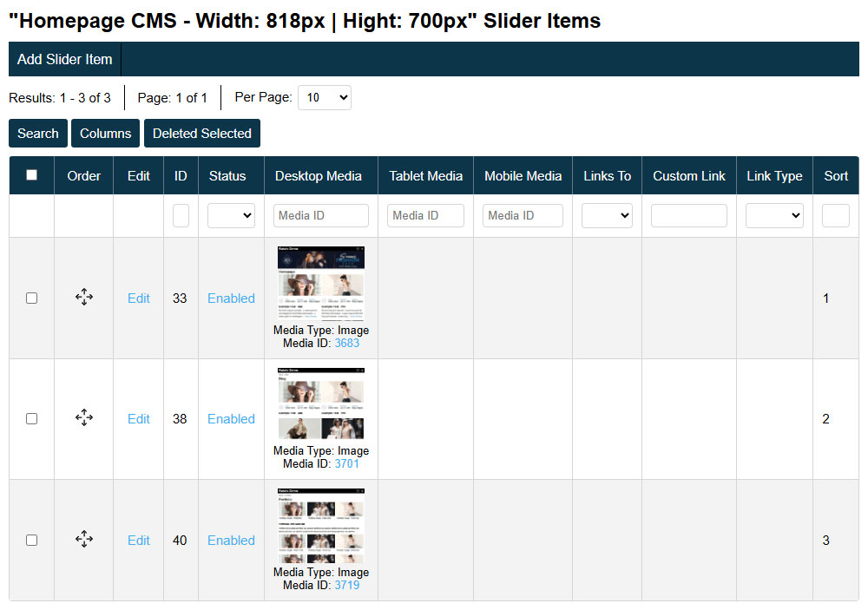Click the 'Results: 1 - 3 of 3' text
Image resolution: width=868 pixels, height=610 pixels.
tap(60, 98)
